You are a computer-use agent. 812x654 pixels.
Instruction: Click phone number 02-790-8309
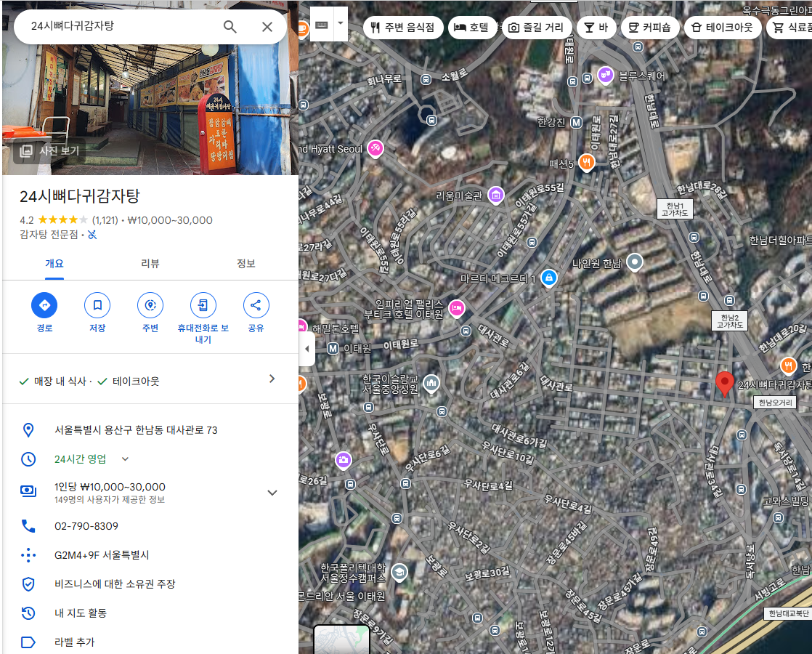click(86, 526)
